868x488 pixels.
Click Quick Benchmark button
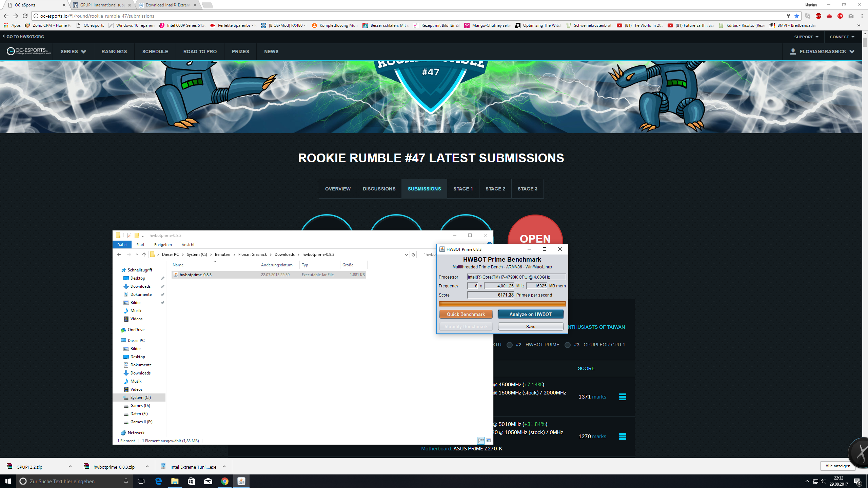pyautogui.click(x=466, y=314)
